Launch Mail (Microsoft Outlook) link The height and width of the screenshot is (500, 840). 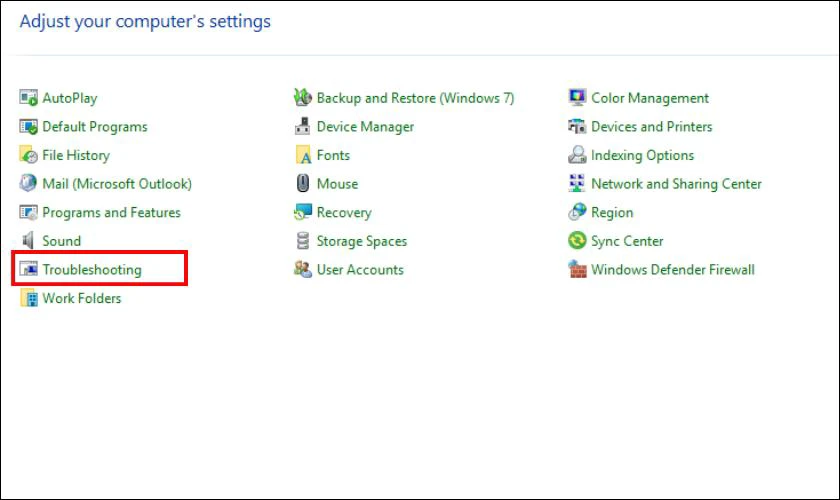[117, 184]
